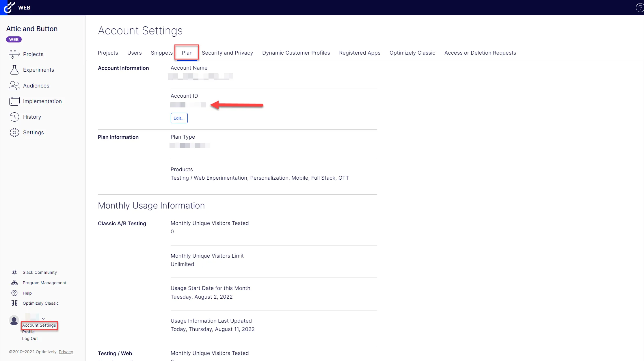
Task: Open the Slack Community link
Action: pos(40,272)
